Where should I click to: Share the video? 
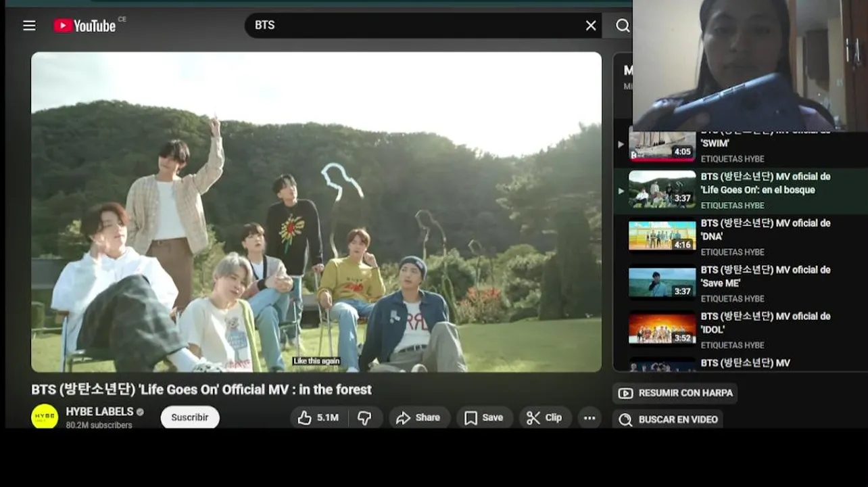tap(418, 418)
